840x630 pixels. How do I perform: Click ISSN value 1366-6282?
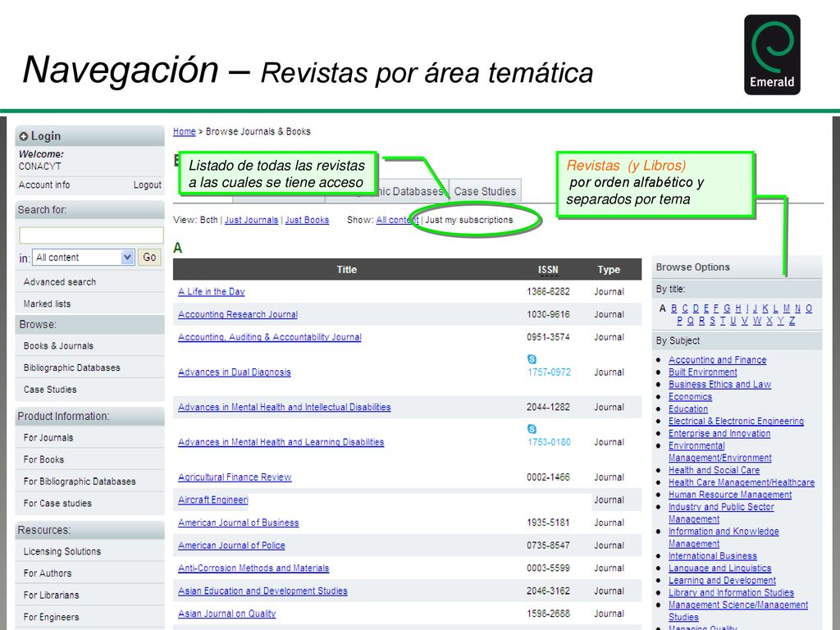(548, 292)
